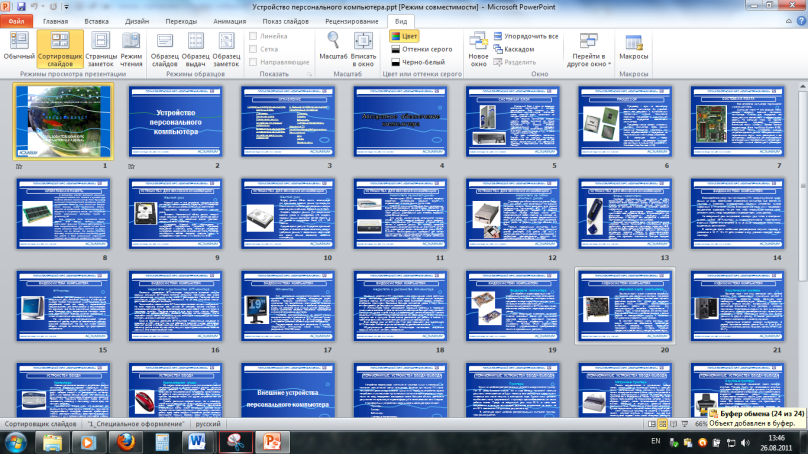The image size is (808, 454).
Task: Click the language indicator русский in status bar
Action: click(208, 424)
